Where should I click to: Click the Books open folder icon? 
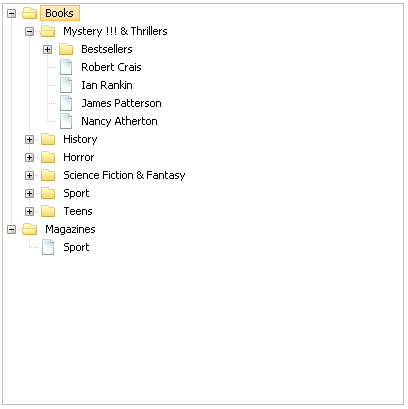pyautogui.click(x=29, y=13)
